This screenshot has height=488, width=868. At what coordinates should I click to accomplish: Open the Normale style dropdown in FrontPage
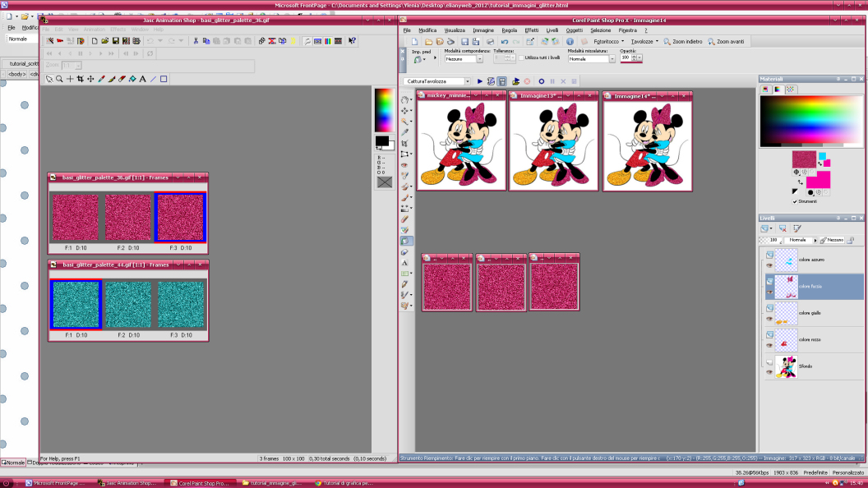tap(21, 39)
